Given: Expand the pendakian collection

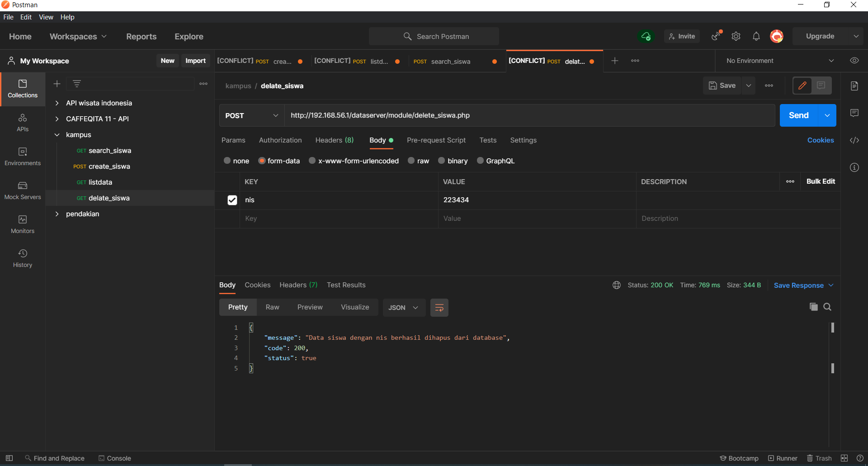Looking at the screenshot, I should click(57, 214).
